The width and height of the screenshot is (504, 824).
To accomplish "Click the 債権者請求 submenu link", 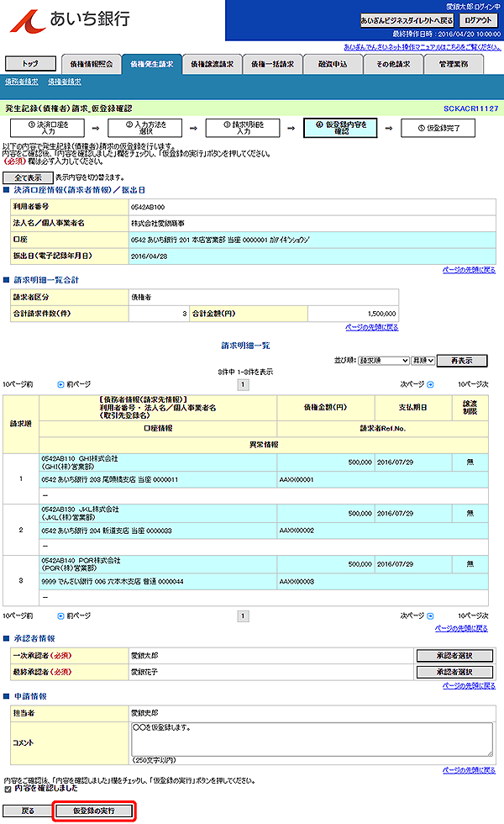I will 65,82.
